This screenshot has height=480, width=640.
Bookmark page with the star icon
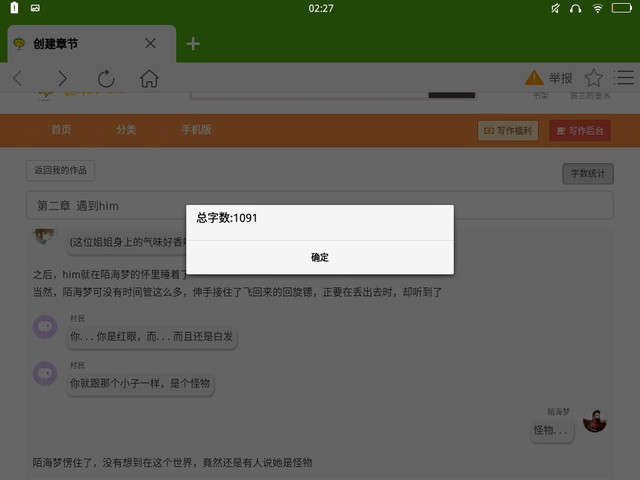click(593, 78)
